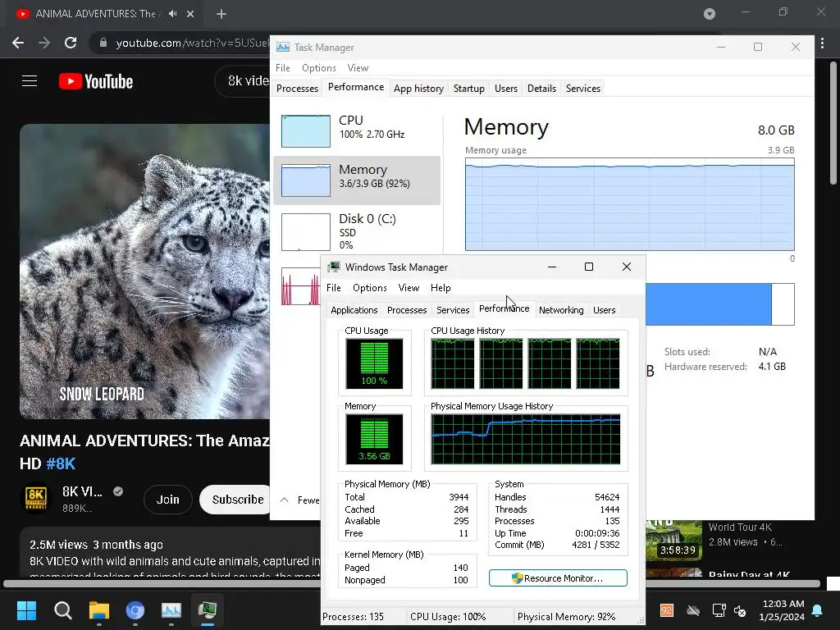Click the page vertical scrollbar
Screen dimensions: 840x630
[x=833, y=123]
